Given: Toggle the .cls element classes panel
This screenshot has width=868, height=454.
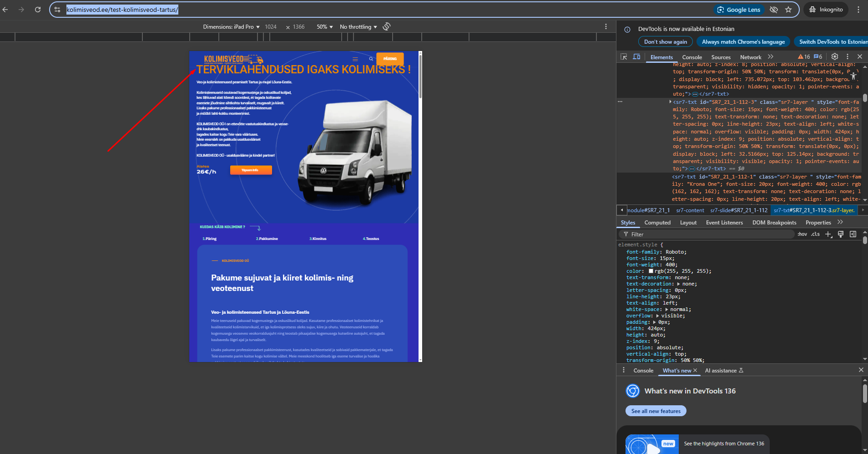Looking at the screenshot, I should tap(815, 234).
